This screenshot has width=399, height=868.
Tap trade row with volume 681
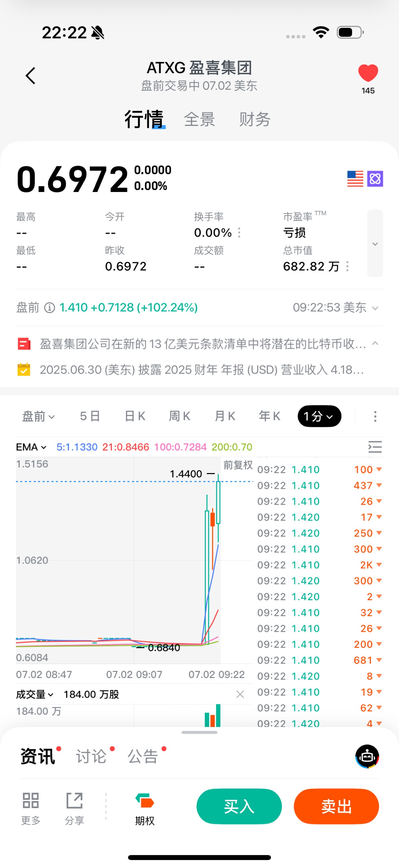coord(320,660)
